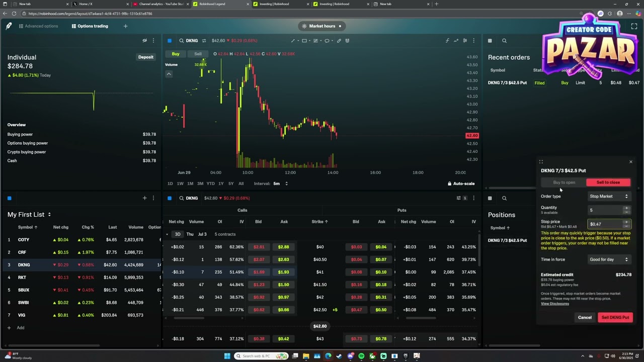Viewport: 644px width, 362px height.
Task: Click the swap symbol icon next to DKNG chart
Action: pyautogui.click(x=204, y=41)
